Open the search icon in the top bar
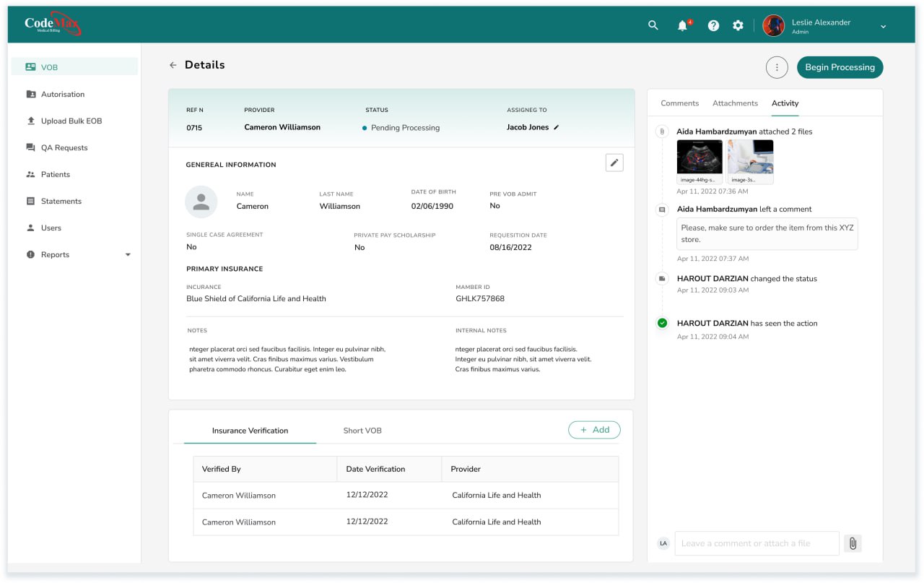The width and height of the screenshot is (924, 583). point(652,25)
